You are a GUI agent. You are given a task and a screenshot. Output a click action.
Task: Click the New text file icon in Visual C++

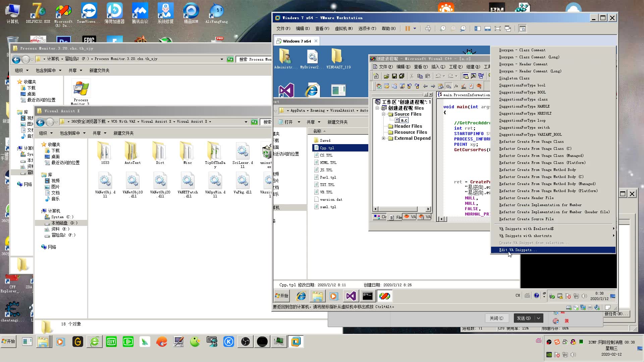pos(376,76)
